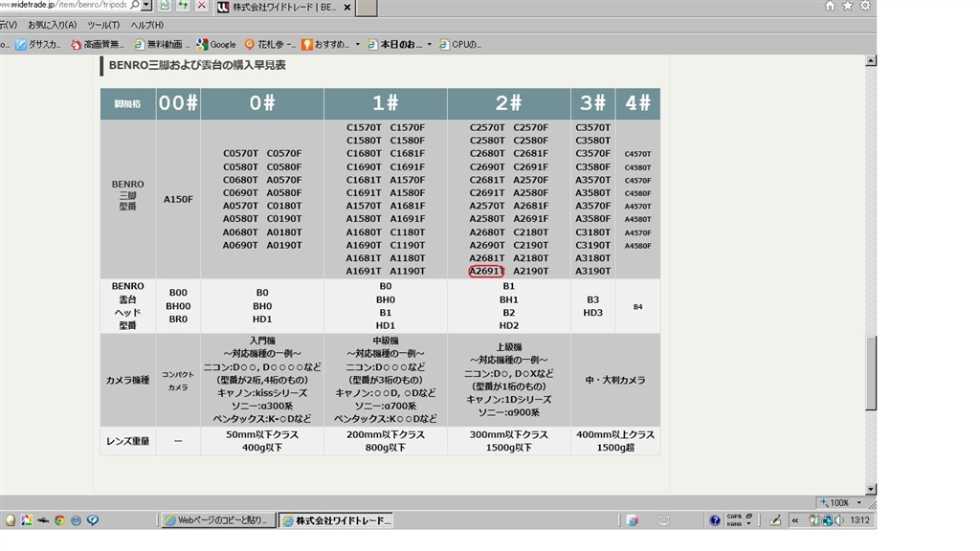Close the 株式会社ワイドトレード tab
The image size is (980, 551).
[347, 8]
